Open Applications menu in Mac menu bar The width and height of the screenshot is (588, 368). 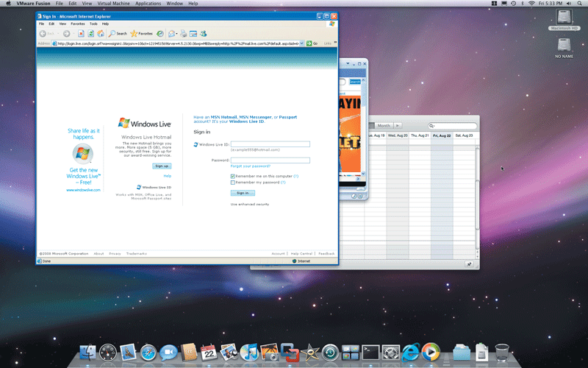coord(148,4)
